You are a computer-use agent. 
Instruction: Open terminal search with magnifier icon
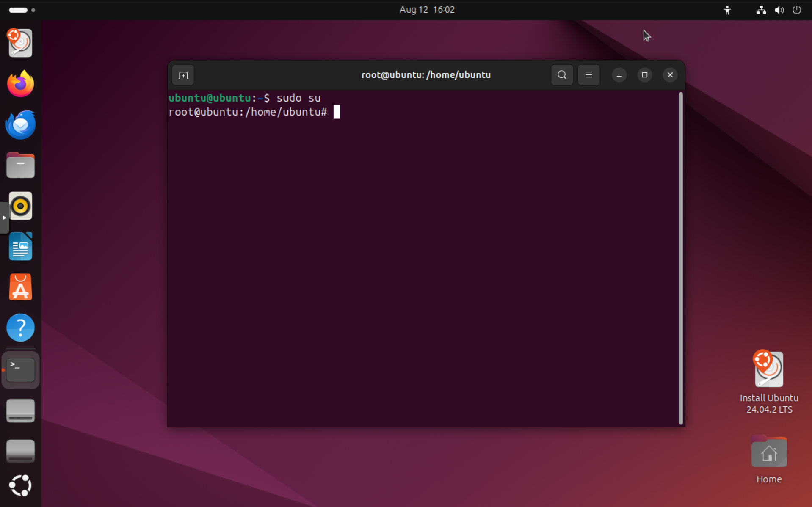[x=562, y=75]
